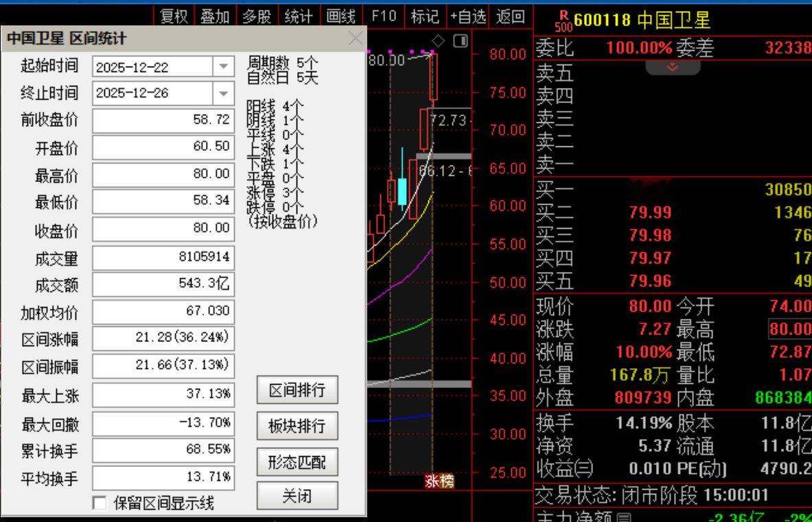Select the 平均换手 value 13.71%
The height and width of the screenshot is (522, 812).
click(163, 477)
